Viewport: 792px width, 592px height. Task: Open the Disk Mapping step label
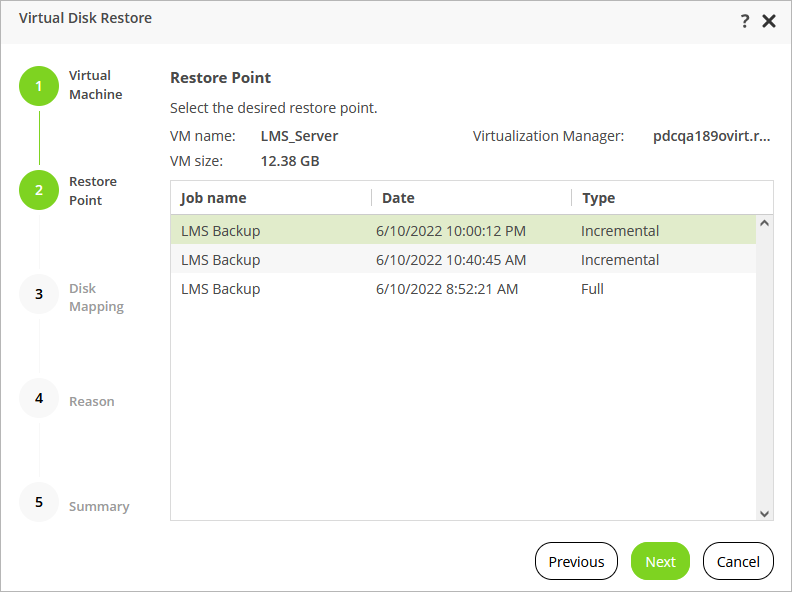click(96, 298)
